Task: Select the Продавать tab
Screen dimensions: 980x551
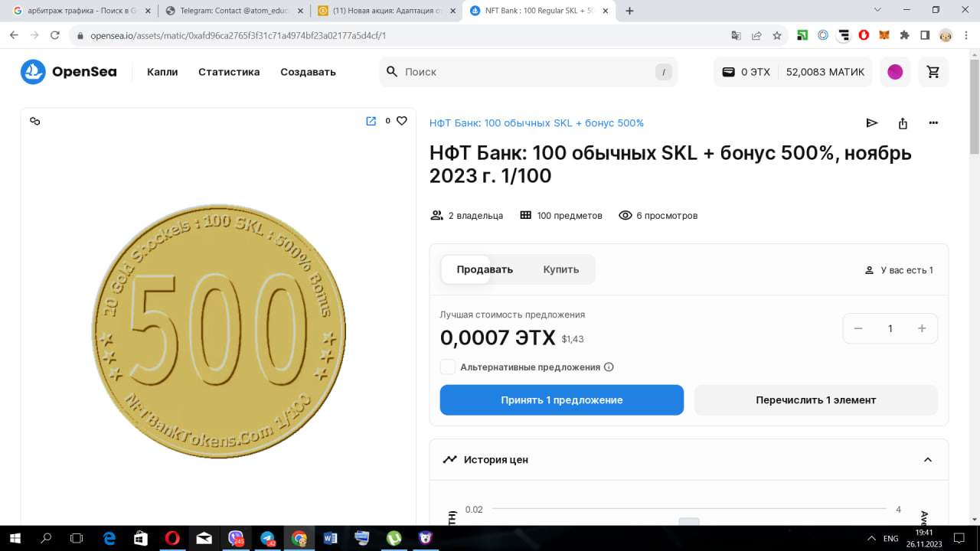Action: pos(485,269)
